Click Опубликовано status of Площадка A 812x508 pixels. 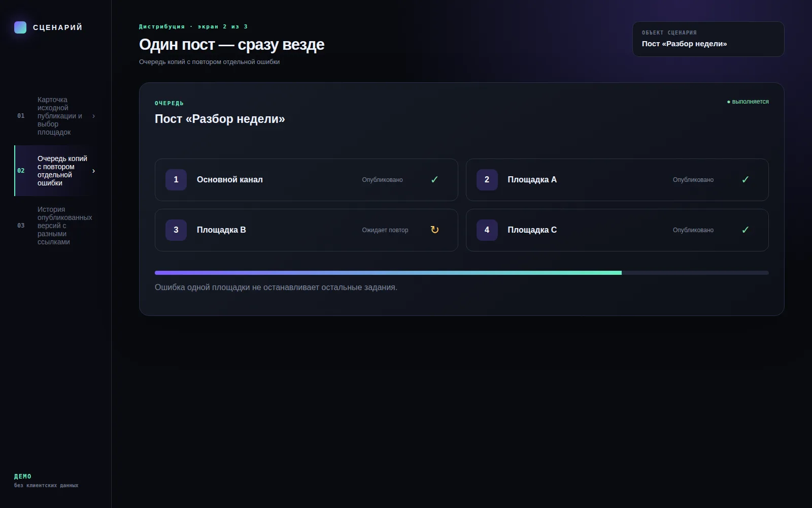pos(693,180)
